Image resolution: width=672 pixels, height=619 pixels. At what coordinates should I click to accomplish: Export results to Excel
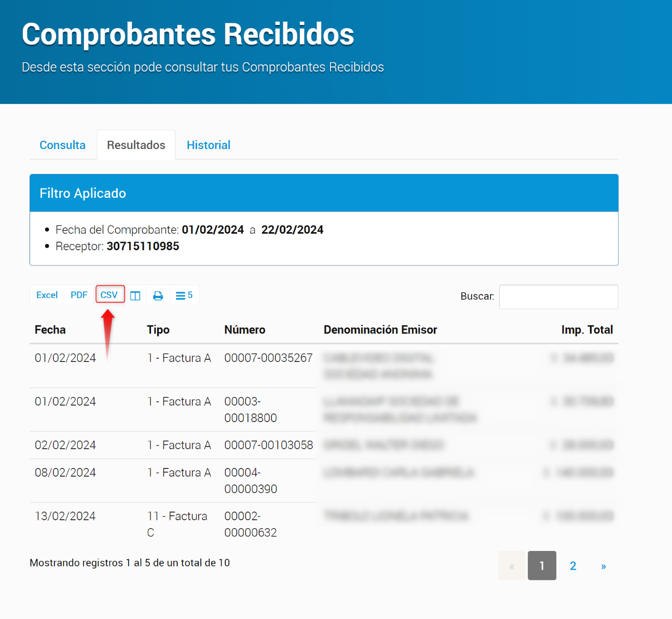click(x=47, y=295)
